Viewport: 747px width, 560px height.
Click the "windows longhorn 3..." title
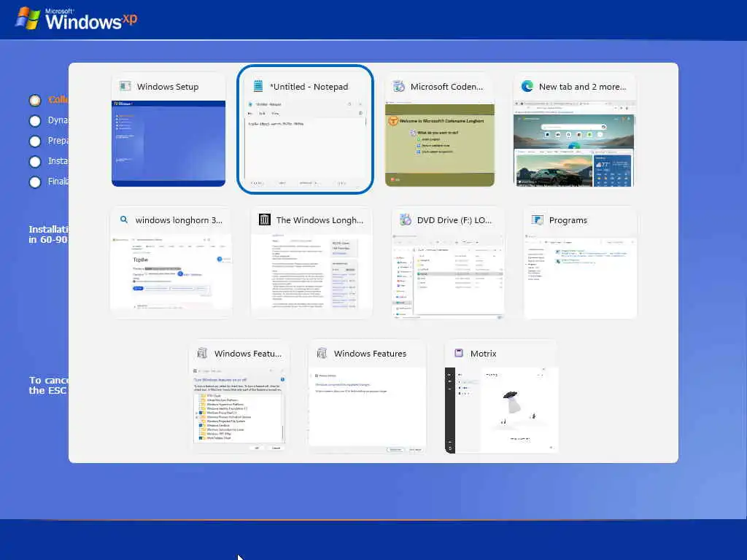179,220
